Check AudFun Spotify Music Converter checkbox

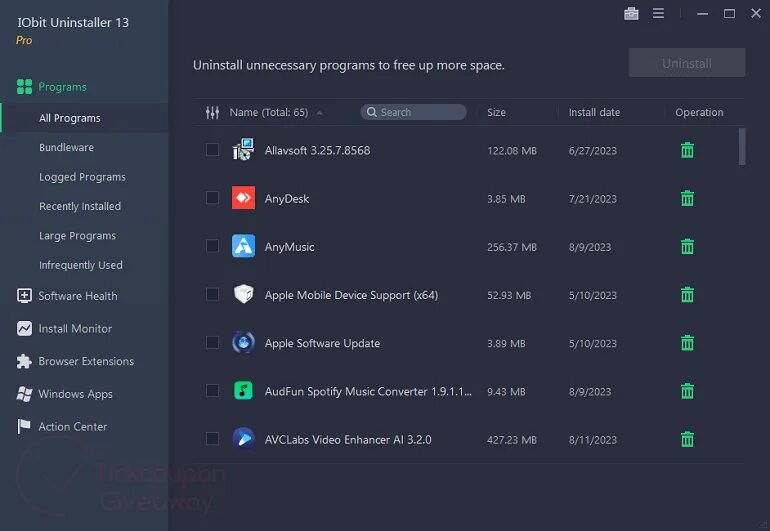(x=212, y=391)
